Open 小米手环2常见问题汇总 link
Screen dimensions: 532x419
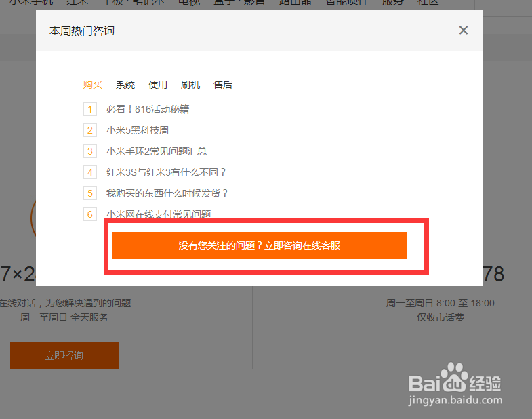157,151
